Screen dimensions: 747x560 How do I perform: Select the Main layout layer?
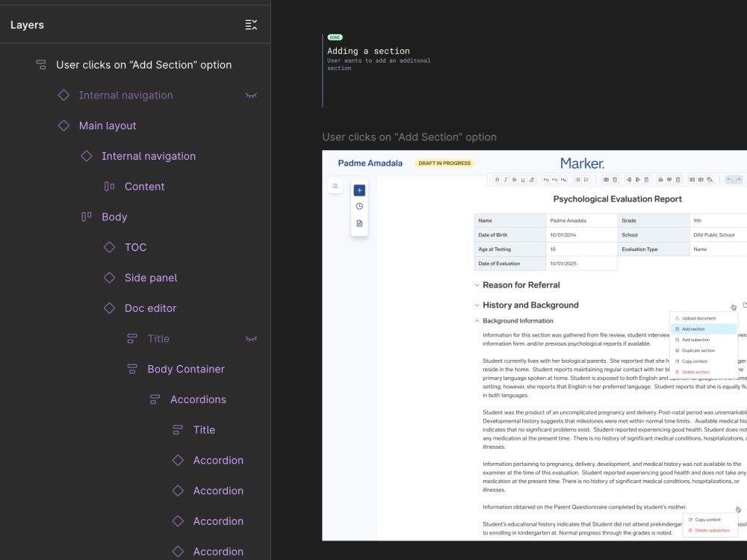[x=135, y=125]
